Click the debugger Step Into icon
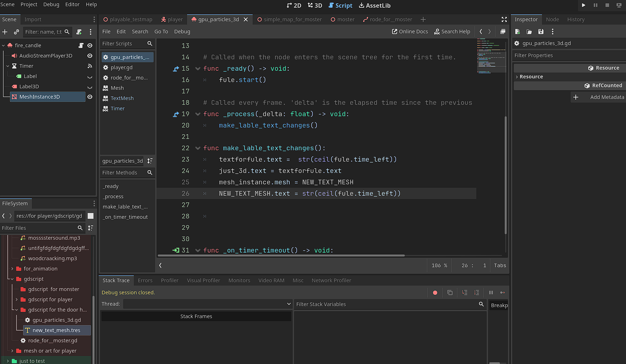This screenshot has width=626, height=364. point(465,293)
